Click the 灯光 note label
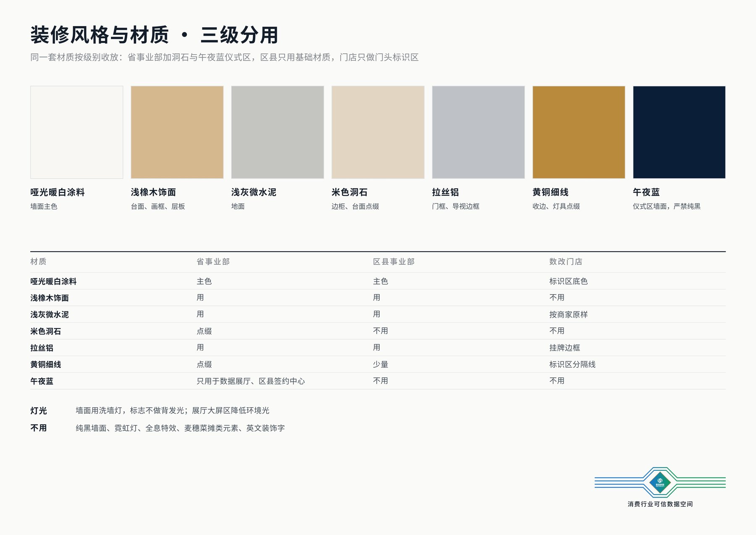 tap(38, 411)
